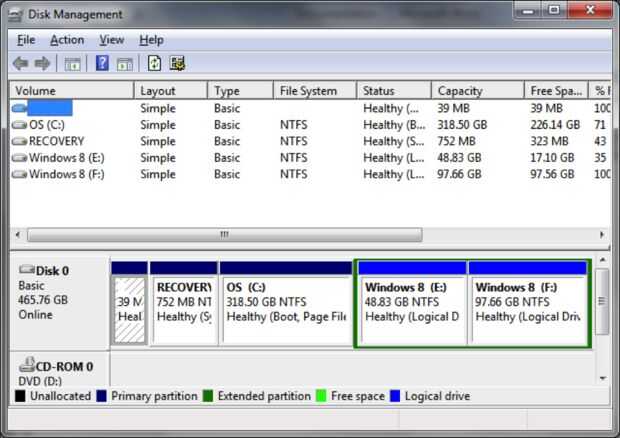Click the disk pane vertical scrollbar thumb
This screenshot has width=620, height=438.
(602, 301)
